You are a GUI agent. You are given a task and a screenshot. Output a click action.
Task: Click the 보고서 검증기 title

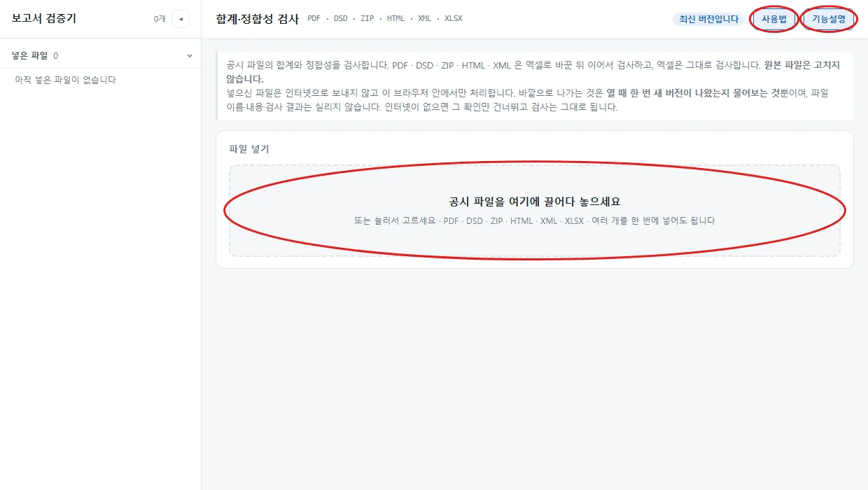point(44,19)
